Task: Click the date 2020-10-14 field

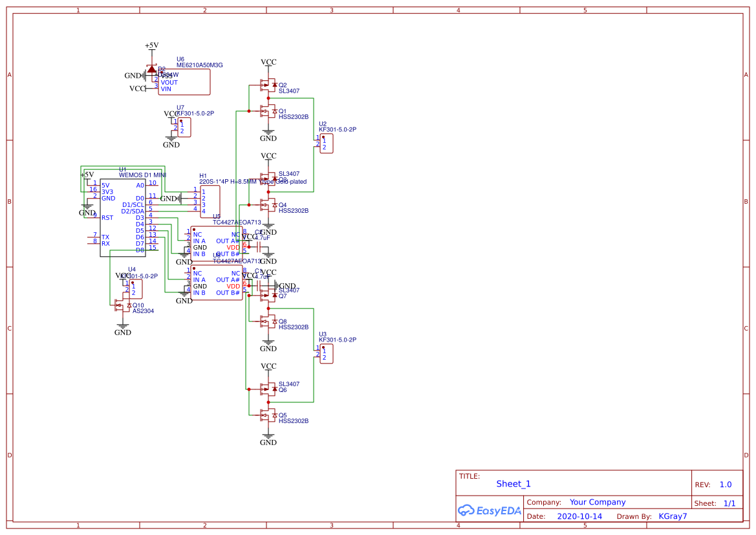Action: point(579,516)
